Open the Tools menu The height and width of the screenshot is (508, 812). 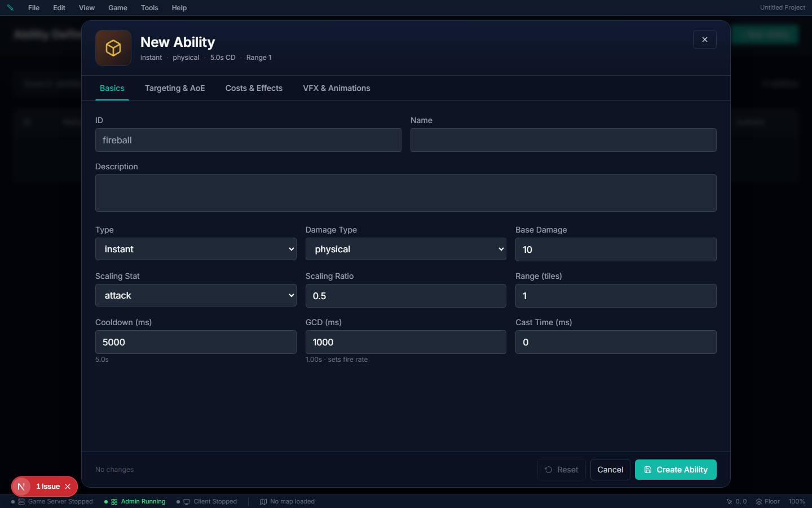point(149,8)
